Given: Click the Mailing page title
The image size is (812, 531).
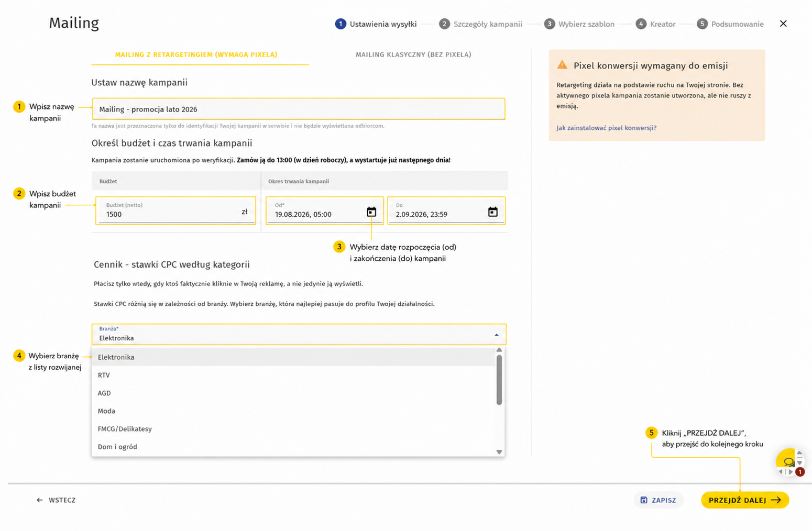Looking at the screenshot, I should (74, 23).
